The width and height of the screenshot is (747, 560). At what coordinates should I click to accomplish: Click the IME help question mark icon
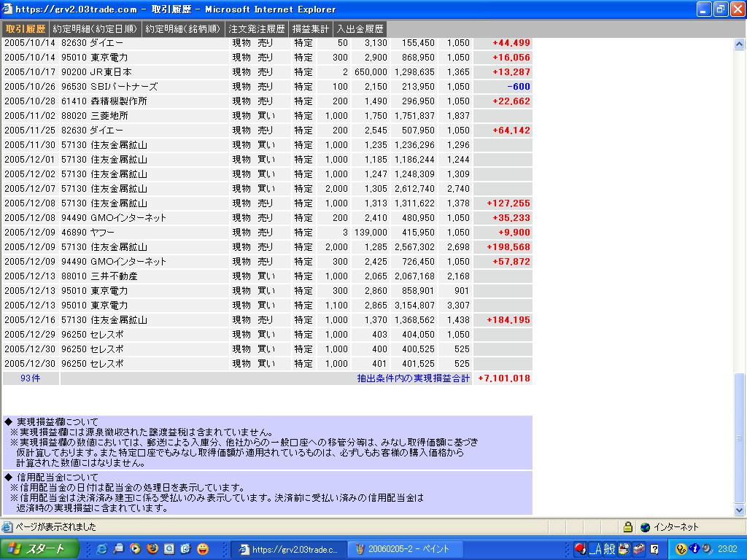[654, 549]
